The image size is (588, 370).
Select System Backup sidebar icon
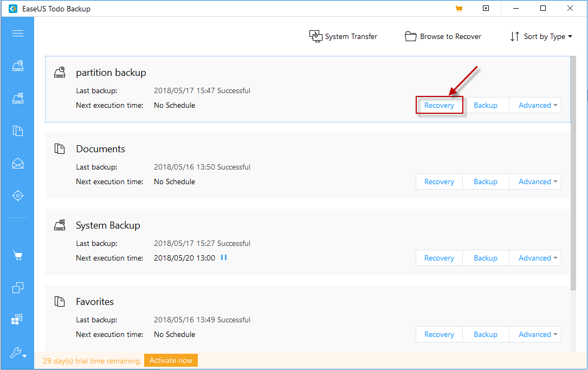18,98
